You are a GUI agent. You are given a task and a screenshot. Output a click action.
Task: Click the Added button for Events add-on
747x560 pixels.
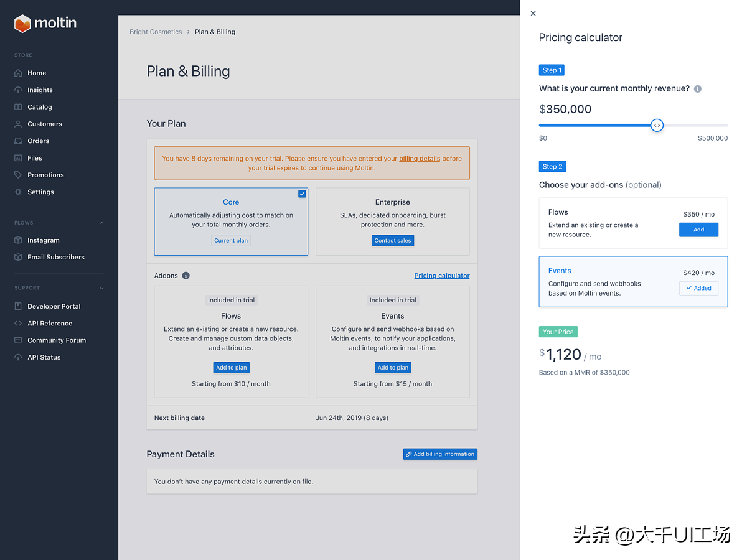click(698, 288)
